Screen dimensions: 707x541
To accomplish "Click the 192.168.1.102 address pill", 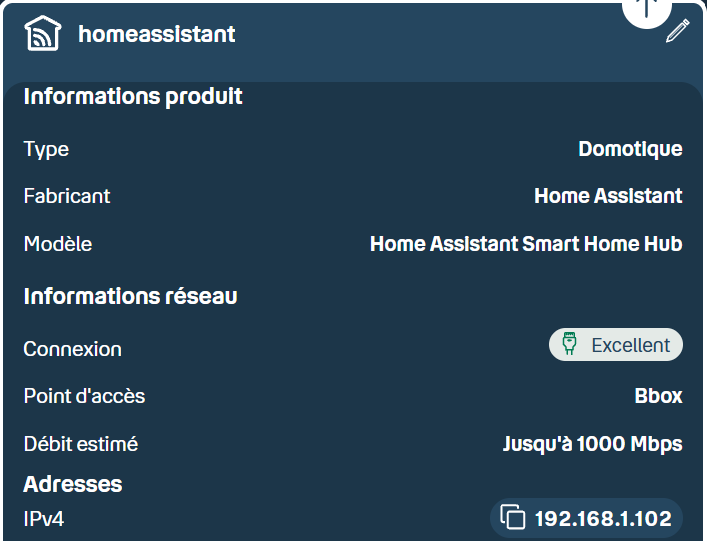I will [x=587, y=518].
